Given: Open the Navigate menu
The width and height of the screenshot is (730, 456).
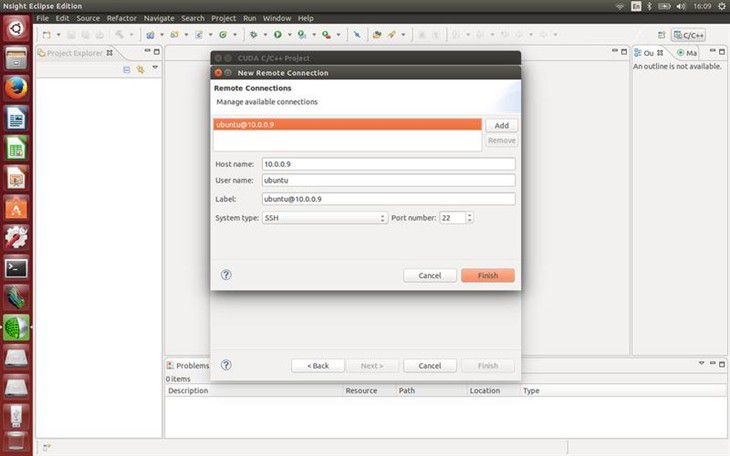Looking at the screenshot, I should [x=159, y=18].
